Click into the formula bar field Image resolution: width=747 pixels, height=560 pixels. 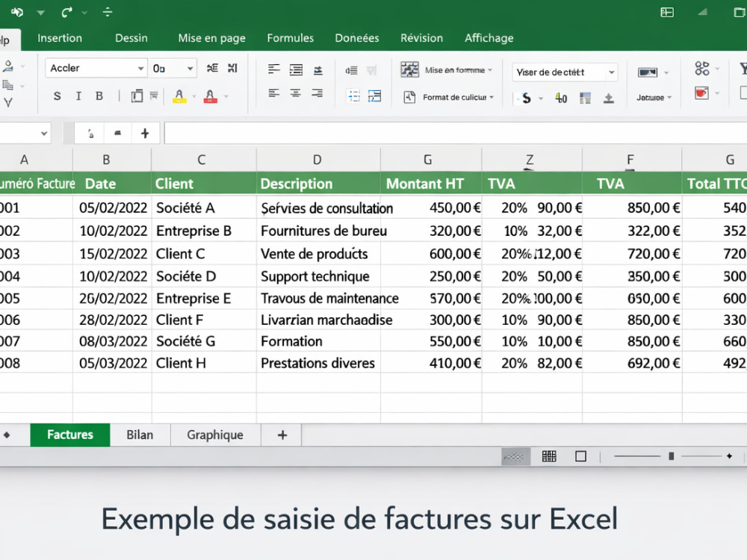coord(456,133)
